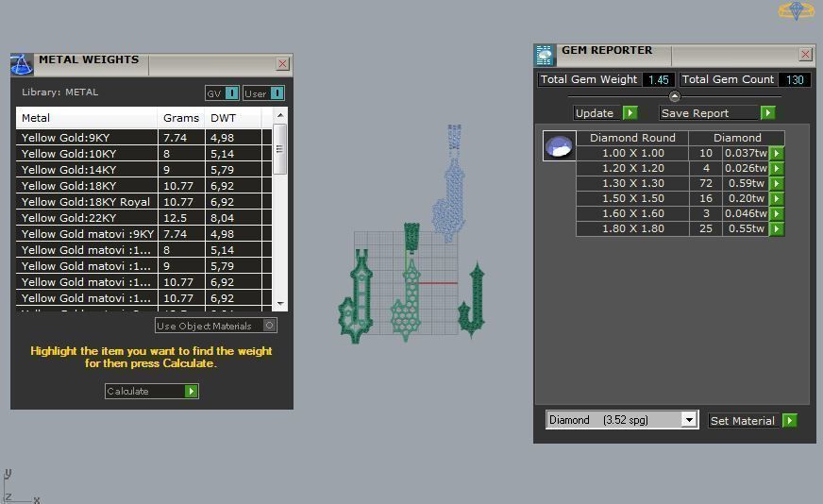This screenshot has width=823, height=504.
Task: Click the Metal Weights scale icon
Action: (22, 64)
